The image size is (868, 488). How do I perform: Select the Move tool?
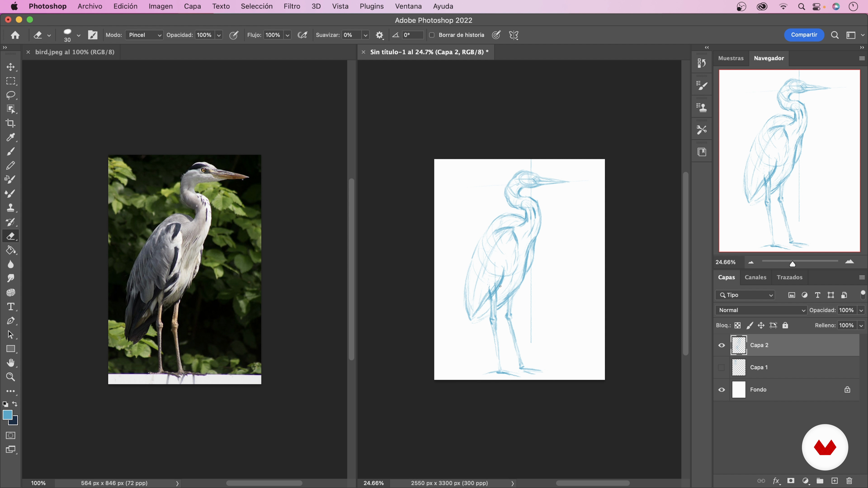[11, 67]
